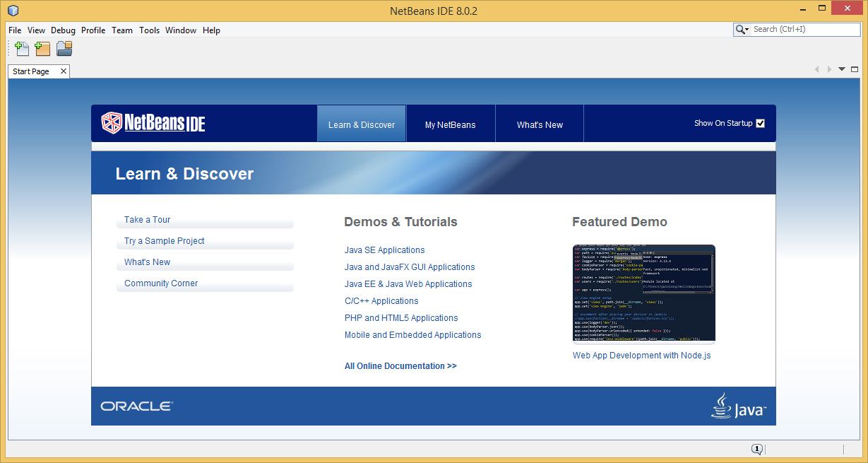Switch to What's New tab
This screenshot has width=868, height=463.
[x=540, y=124]
